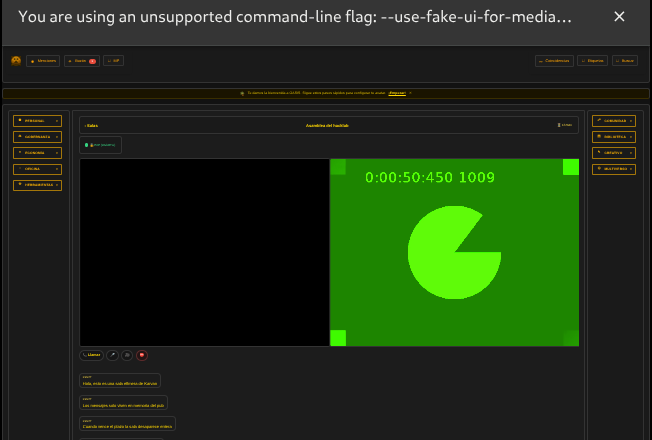Click the app logo avatar icon
The width and height of the screenshot is (652, 440).
coord(16,61)
